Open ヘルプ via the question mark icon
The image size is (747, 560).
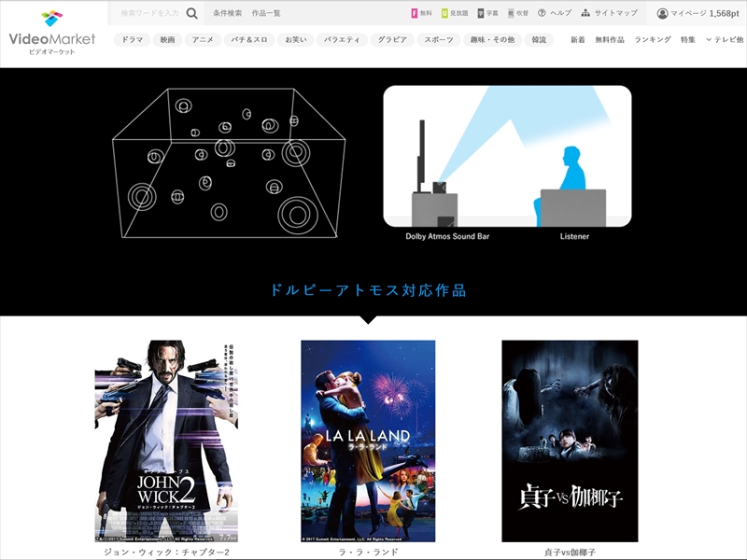(555, 13)
